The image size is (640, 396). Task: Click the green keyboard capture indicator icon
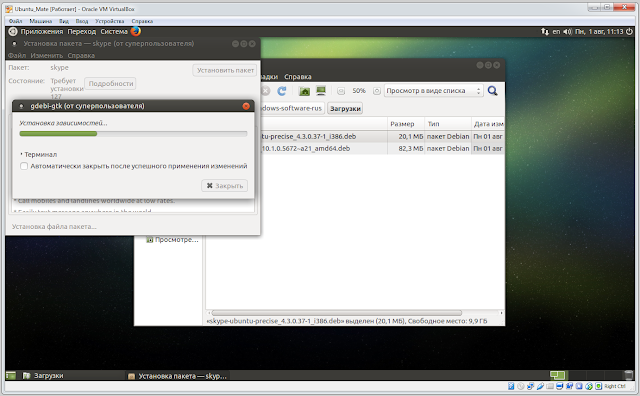point(598,386)
